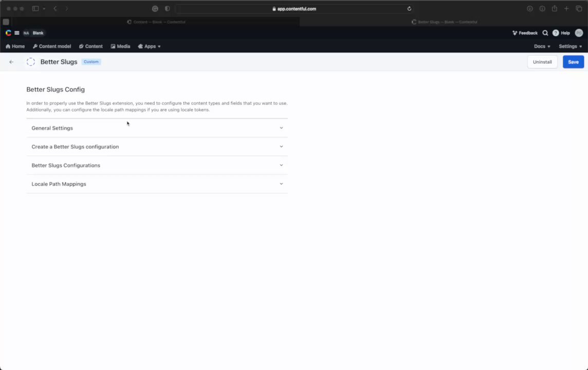Reload the page in Safari

[409, 9]
